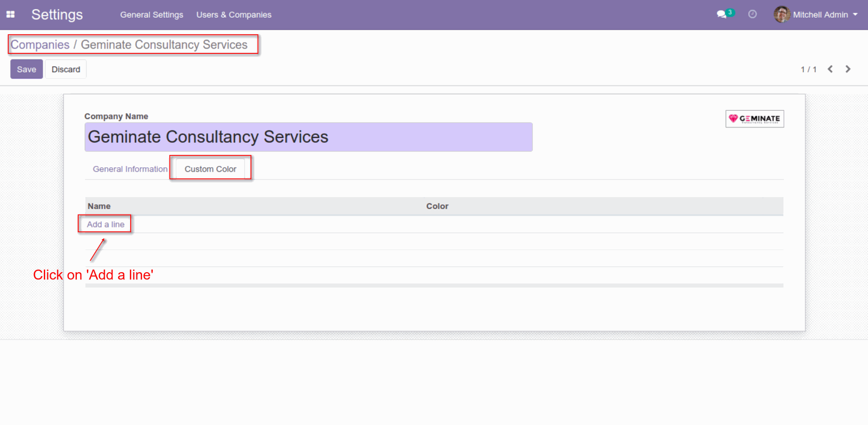Open the General Settings menu
This screenshot has height=425, width=868.
[x=151, y=14]
